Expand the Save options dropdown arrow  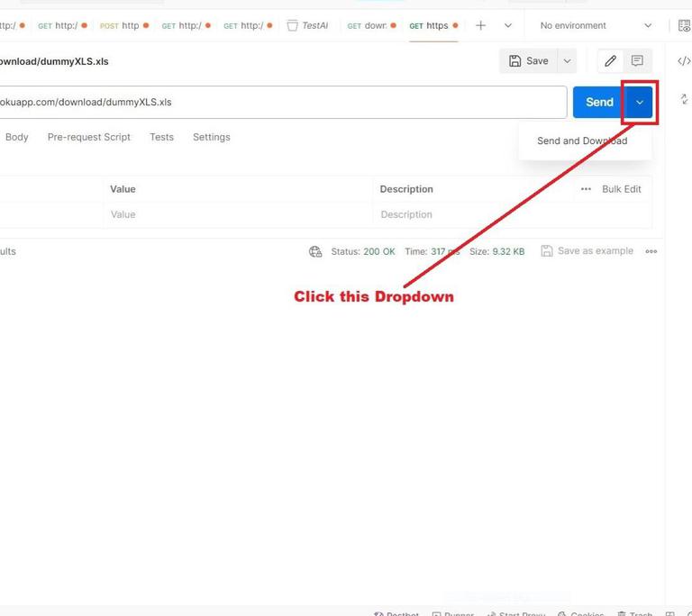click(567, 61)
